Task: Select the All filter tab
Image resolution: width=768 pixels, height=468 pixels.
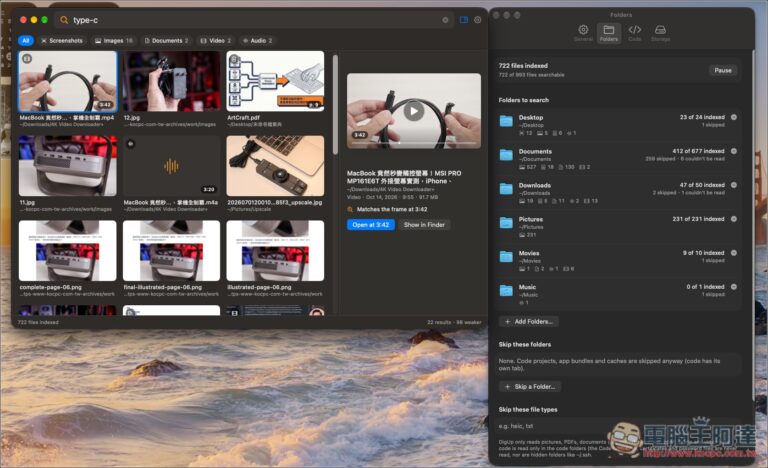Action: 25,41
